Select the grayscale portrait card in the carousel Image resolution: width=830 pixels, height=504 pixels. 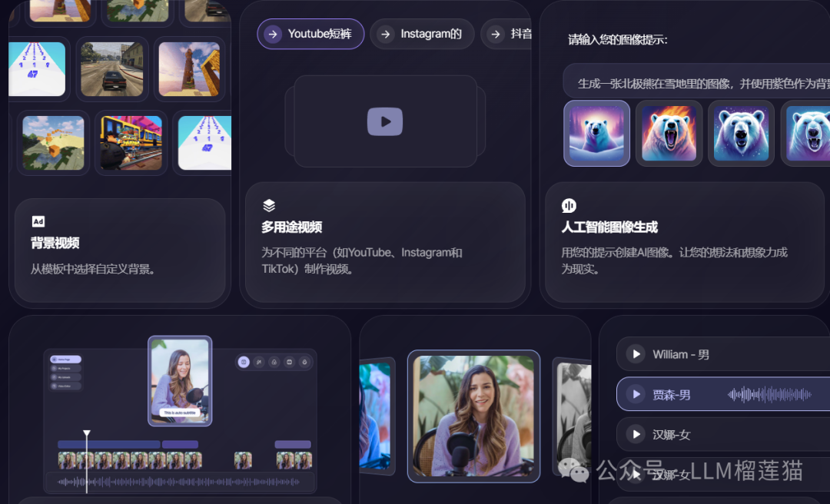point(573,416)
